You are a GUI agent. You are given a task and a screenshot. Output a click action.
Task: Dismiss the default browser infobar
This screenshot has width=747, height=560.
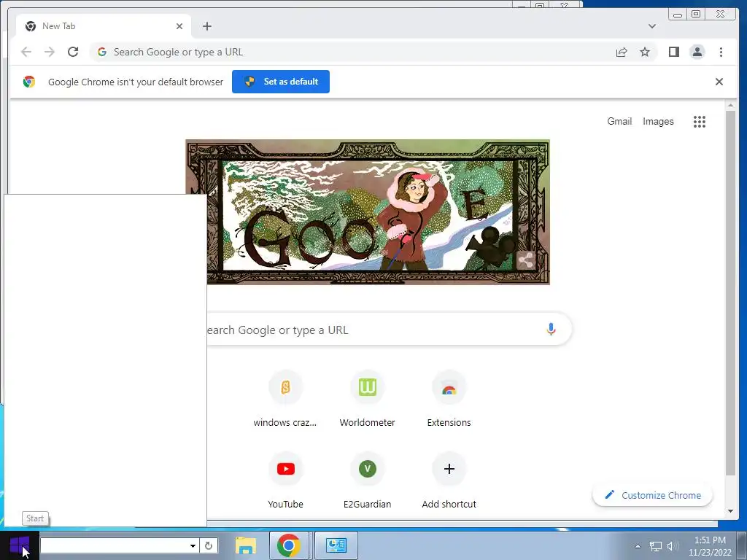point(719,82)
